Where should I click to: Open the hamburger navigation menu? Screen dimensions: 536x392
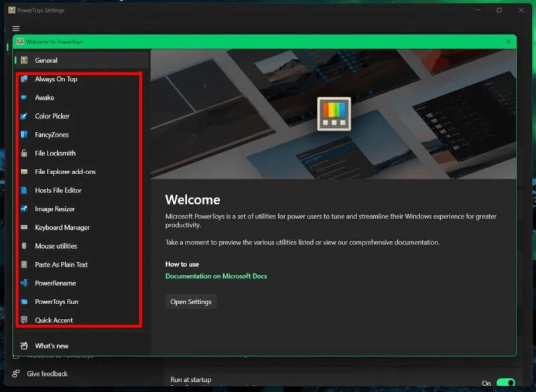pyautogui.click(x=16, y=29)
